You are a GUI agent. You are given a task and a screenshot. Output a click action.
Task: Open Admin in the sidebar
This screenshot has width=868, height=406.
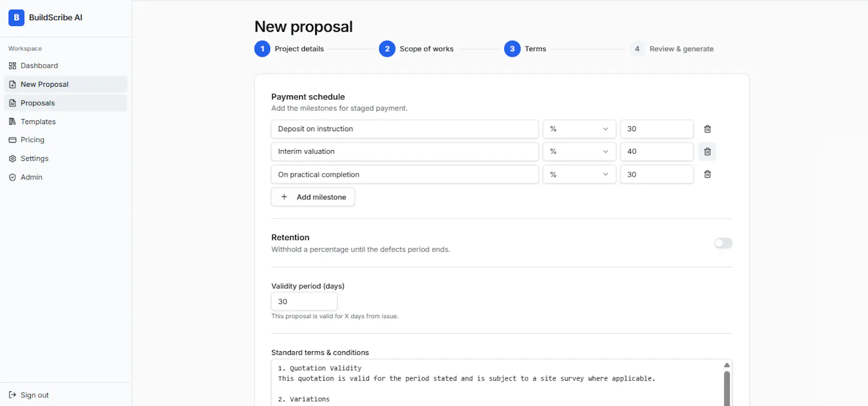pyautogui.click(x=66, y=177)
